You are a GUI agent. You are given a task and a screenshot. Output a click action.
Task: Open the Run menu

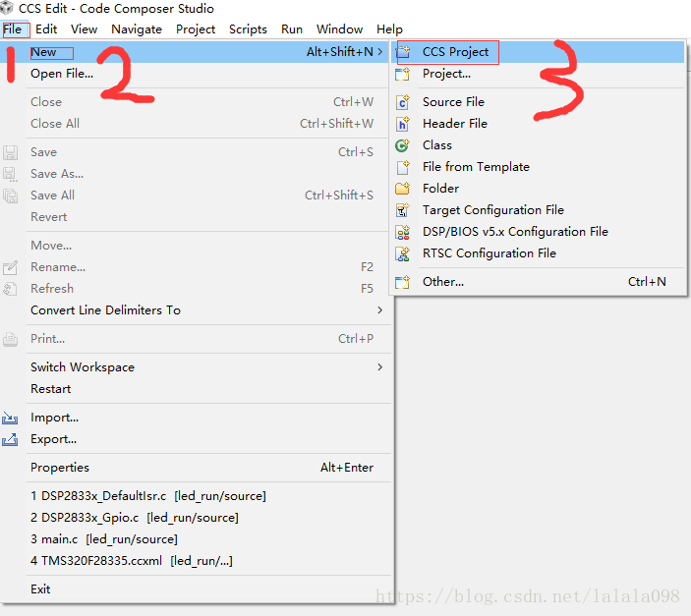[292, 29]
